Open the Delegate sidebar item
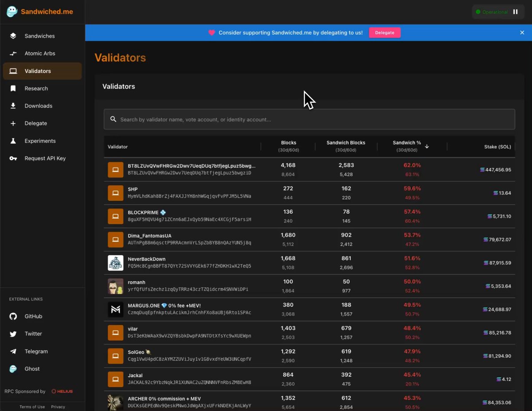The image size is (532, 411). point(42,123)
